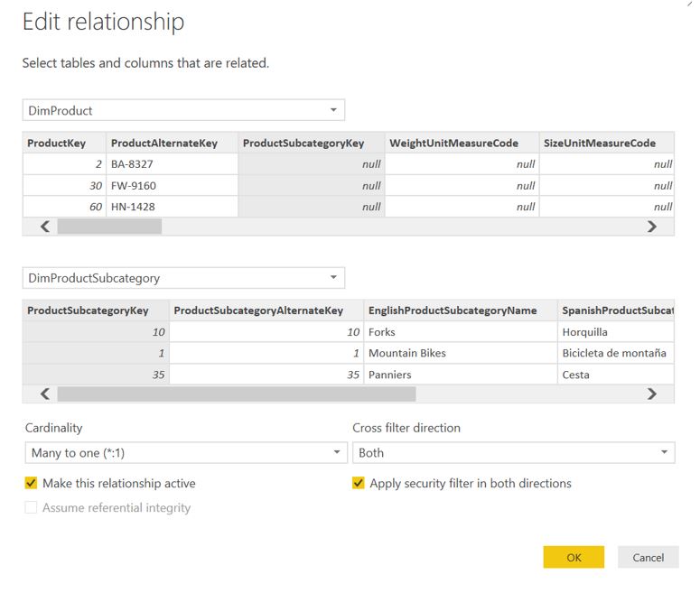Select ProductSubcategoryAlternateKey column header

click(266, 310)
